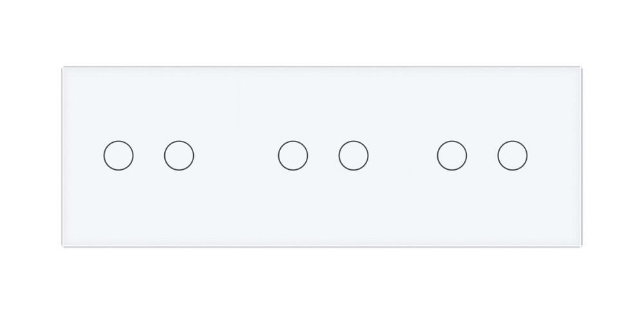This screenshot has height=314, width=644.
Task: Click the top-left corner of the glass panel
Action: point(64,68)
